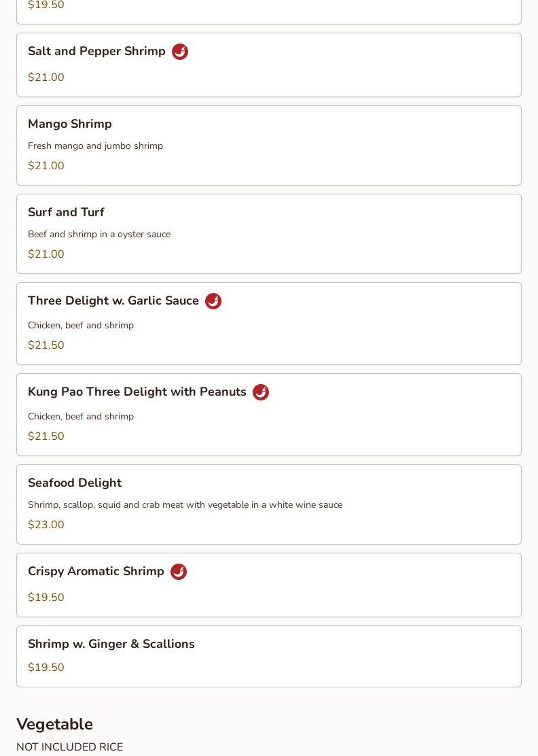538x756 pixels.
Task: Choose the Surf and Turf dish
Action: [x=66, y=213]
